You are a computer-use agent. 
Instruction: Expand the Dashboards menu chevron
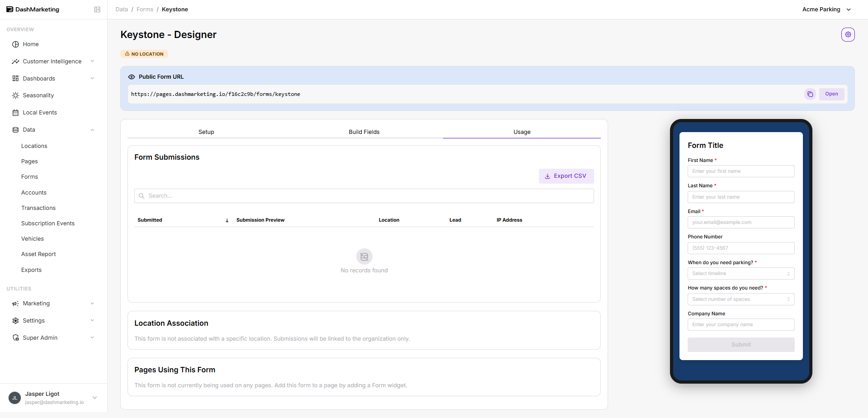(92, 79)
